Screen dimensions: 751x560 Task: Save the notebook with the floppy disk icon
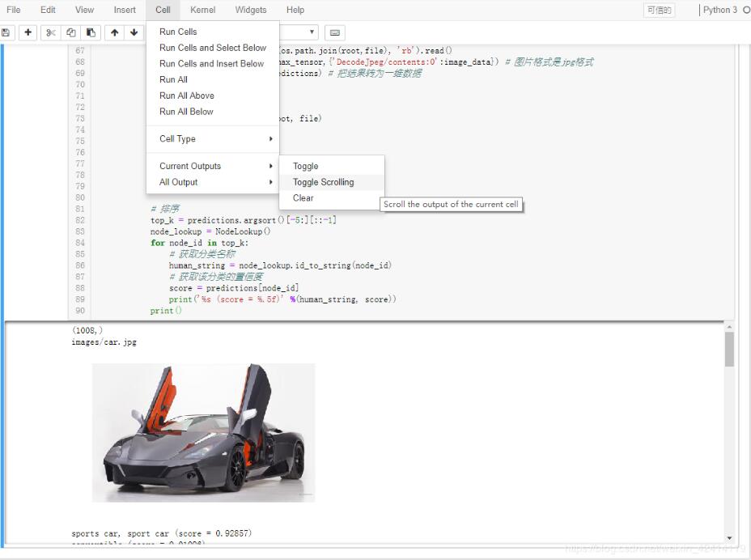tap(6, 32)
